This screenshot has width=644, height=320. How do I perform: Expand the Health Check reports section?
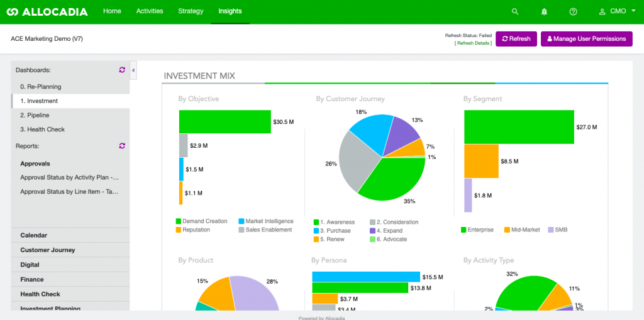pyautogui.click(x=70, y=294)
